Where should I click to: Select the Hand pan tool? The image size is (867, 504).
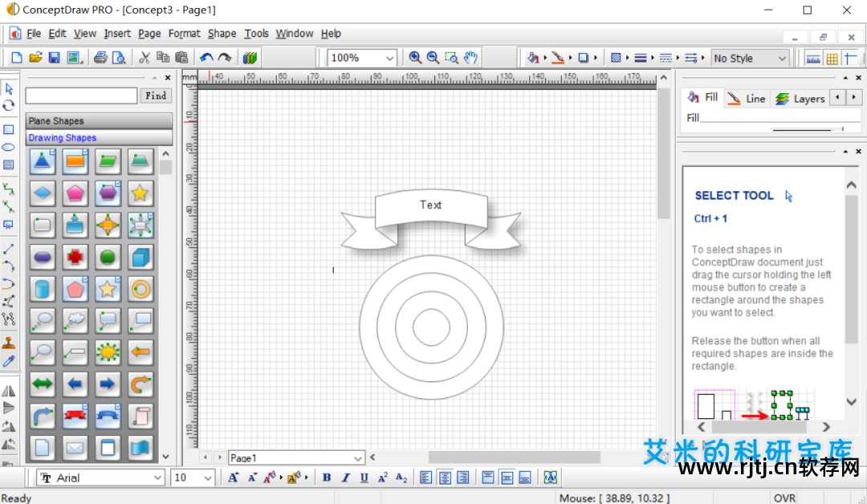pos(470,58)
